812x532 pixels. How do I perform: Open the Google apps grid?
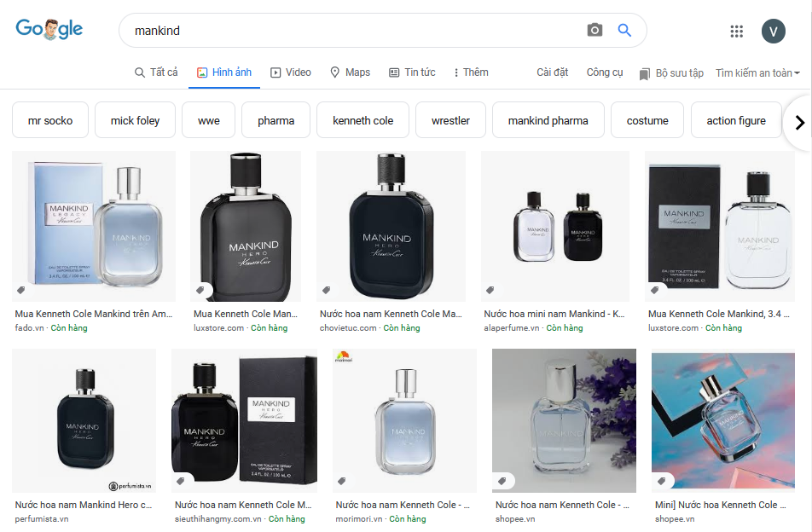point(736,31)
